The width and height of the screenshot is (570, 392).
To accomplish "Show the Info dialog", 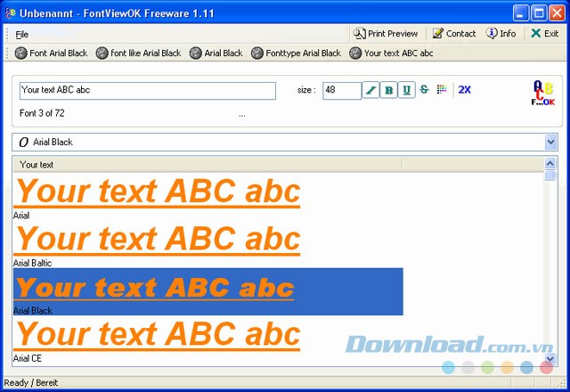I will [501, 34].
